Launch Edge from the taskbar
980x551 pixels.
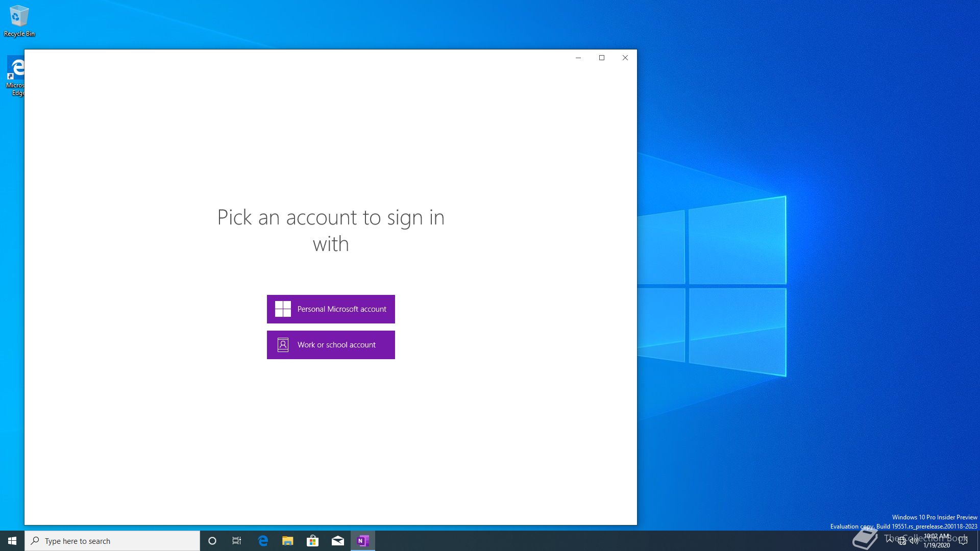pos(263,541)
